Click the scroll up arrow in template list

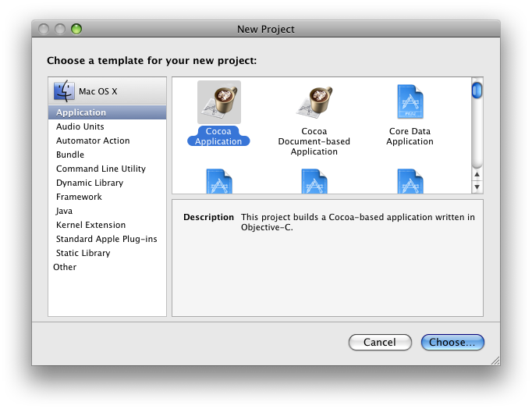(477, 175)
